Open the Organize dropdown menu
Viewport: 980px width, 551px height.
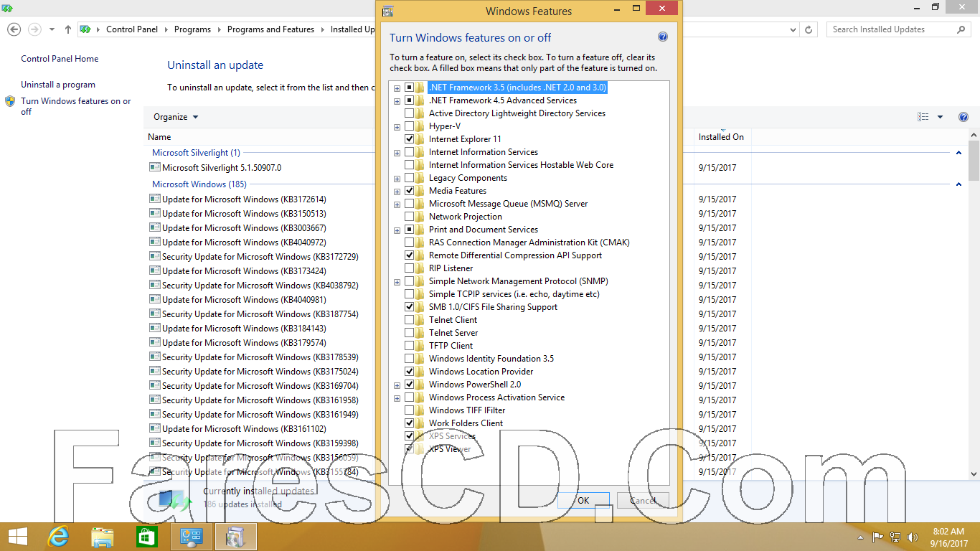click(176, 117)
